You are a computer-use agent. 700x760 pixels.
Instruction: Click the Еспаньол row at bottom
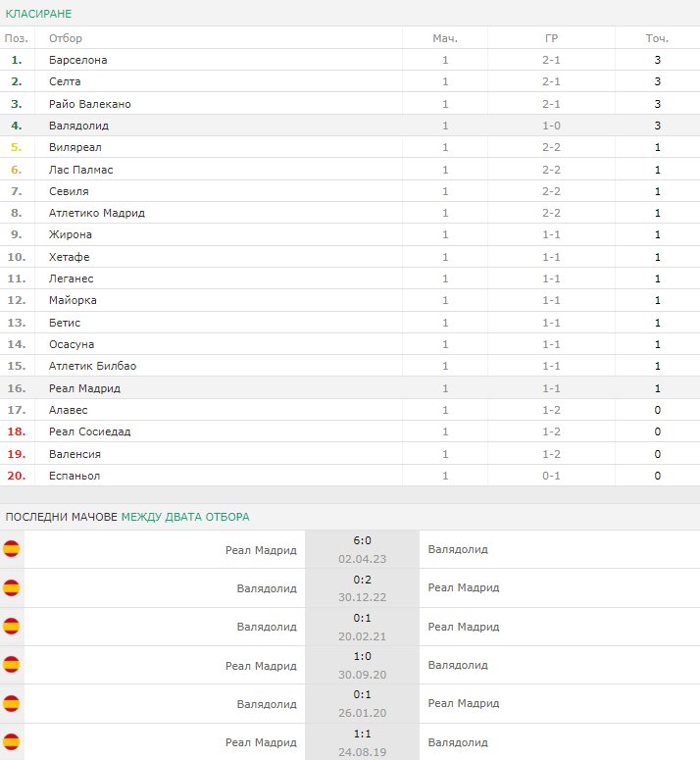coord(350,476)
